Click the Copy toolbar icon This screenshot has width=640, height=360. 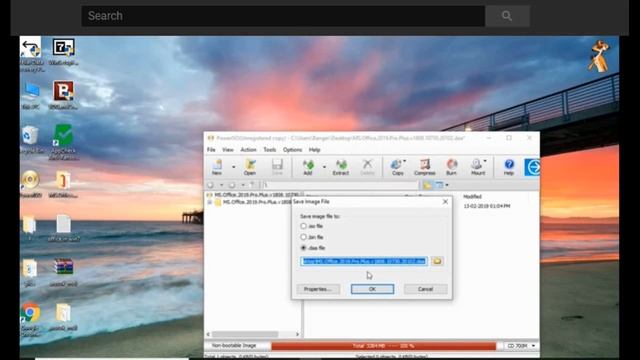click(x=398, y=167)
